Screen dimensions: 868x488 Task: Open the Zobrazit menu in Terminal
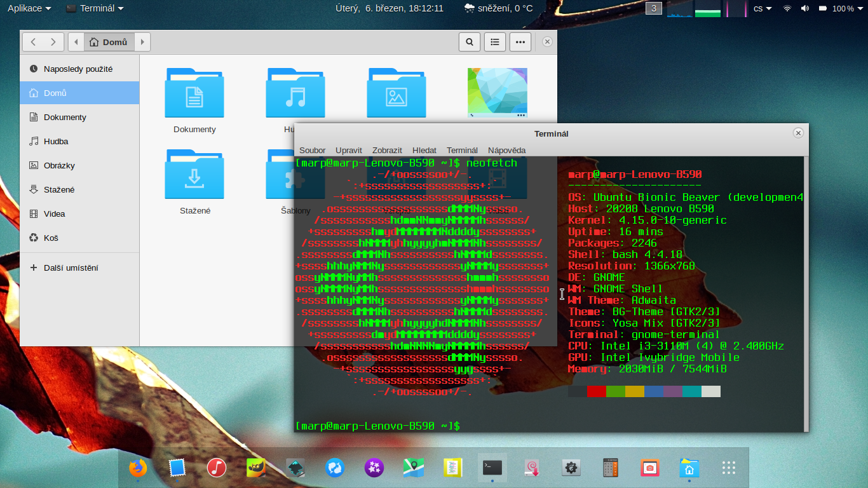[x=387, y=150]
